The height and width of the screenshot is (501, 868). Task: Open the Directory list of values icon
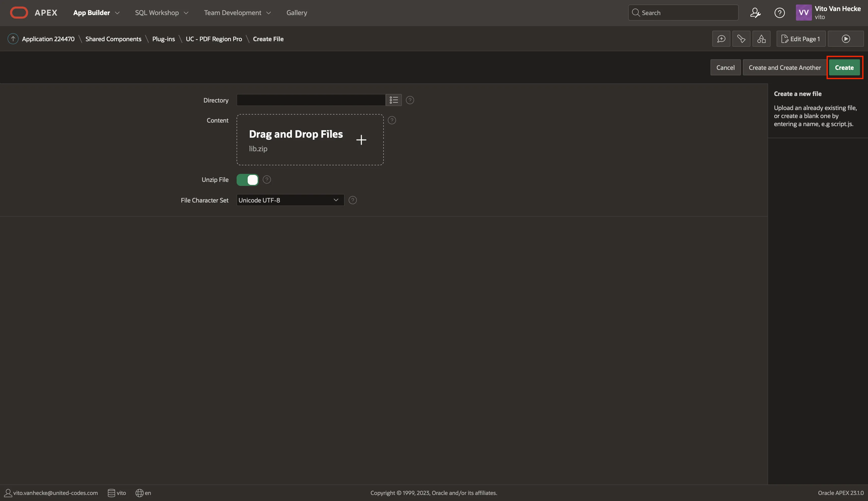tap(393, 100)
